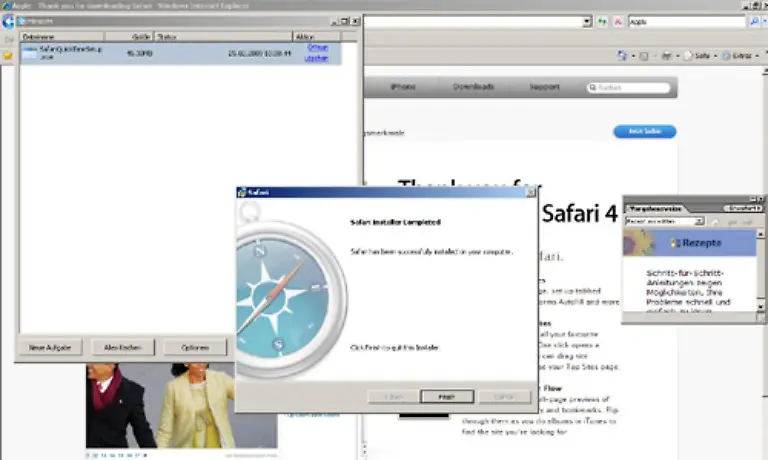This screenshot has width=768, height=460.
Task: Click the Öffnen link for Safari download
Action: pyautogui.click(x=317, y=48)
